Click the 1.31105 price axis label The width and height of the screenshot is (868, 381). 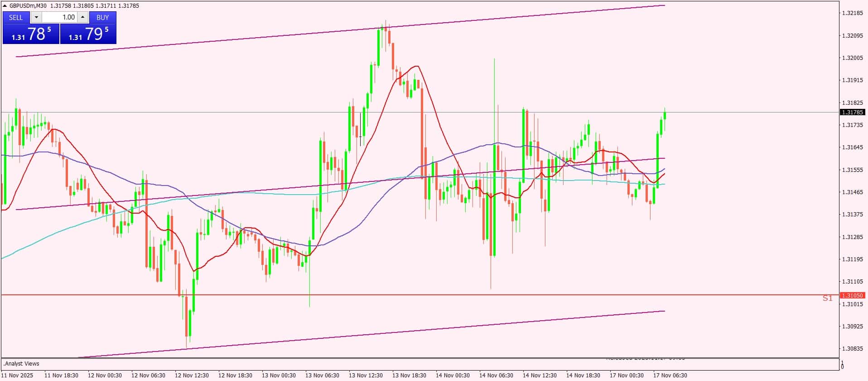click(852, 282)
